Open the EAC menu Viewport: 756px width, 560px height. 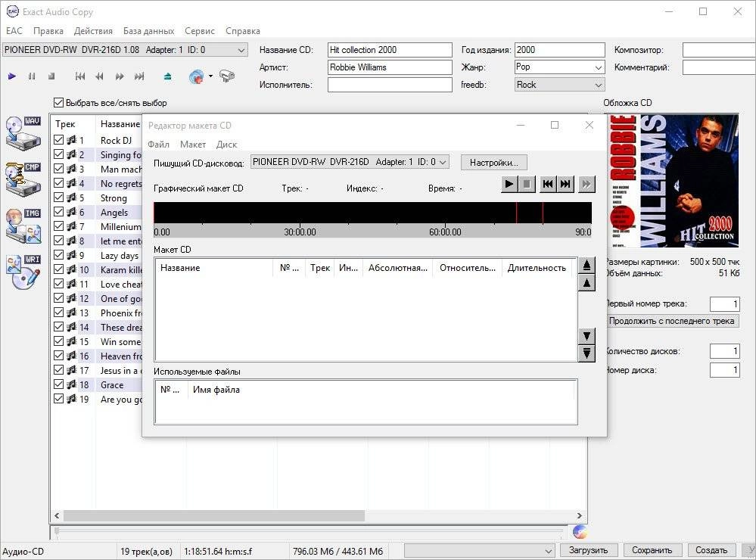[x=14, y=31]
